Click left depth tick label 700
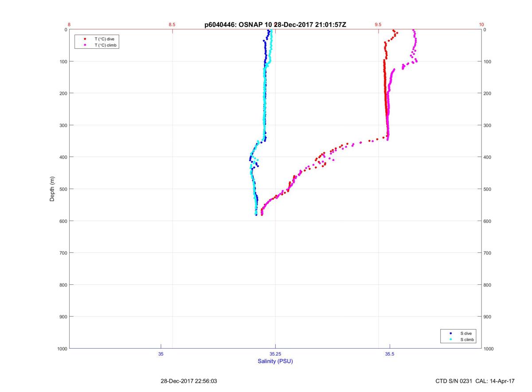Viewport: 532px width, 392px height. [x=63, y=253]
